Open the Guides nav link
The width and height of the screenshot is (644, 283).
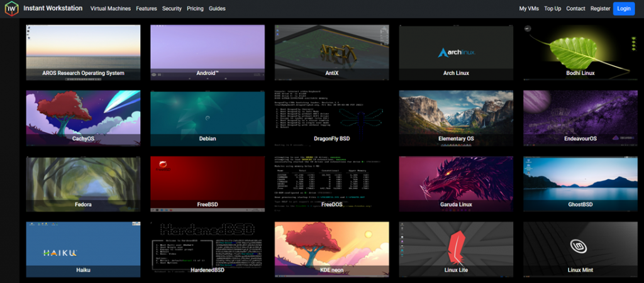click(217, 9)
